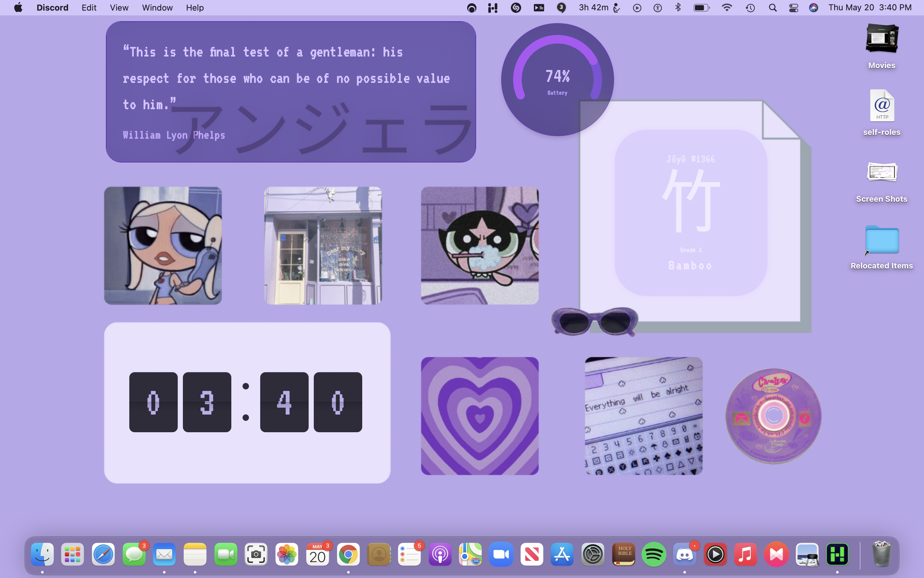Open the yellow Notes app
This screenshot has height=578, width=924.
point(195,554)
